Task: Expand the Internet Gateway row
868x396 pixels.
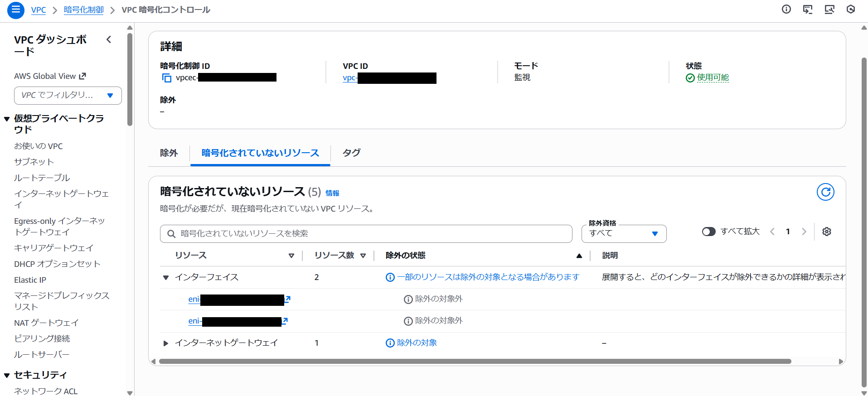Action: (166, 343)
